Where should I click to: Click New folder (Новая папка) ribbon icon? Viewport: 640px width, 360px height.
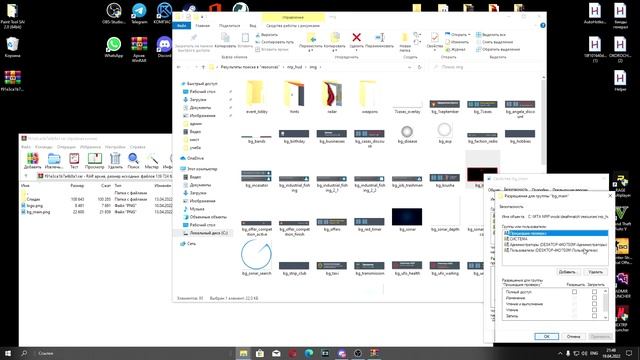click(x=405, y=38)
